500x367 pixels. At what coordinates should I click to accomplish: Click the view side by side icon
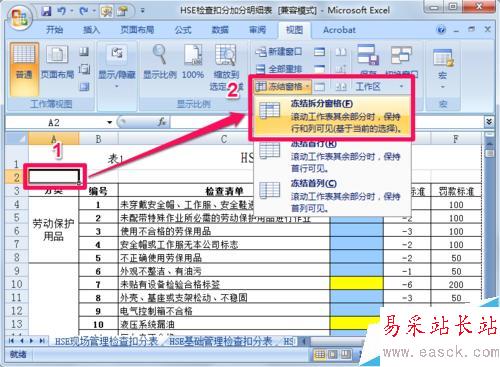click(341, 52)
